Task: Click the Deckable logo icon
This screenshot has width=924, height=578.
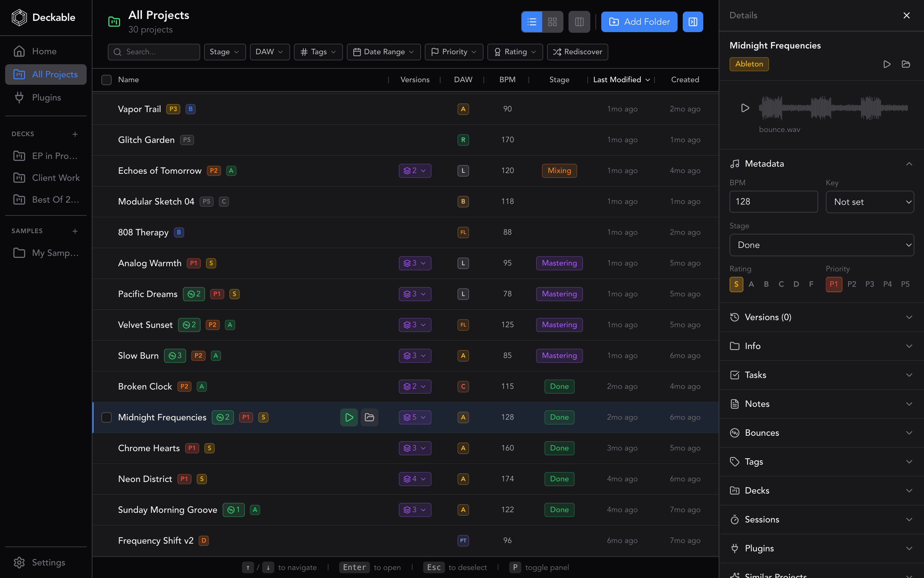Action: [x=19, y=18]
